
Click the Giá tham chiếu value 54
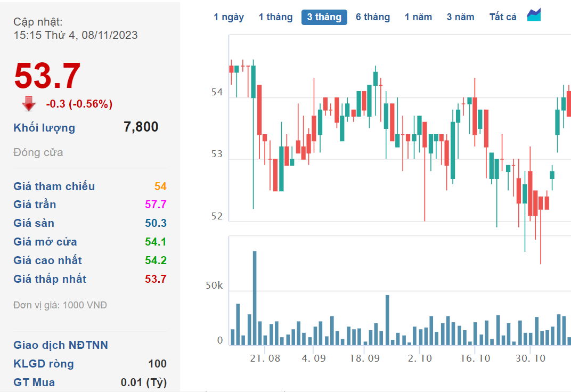click(x=160, y=186)
